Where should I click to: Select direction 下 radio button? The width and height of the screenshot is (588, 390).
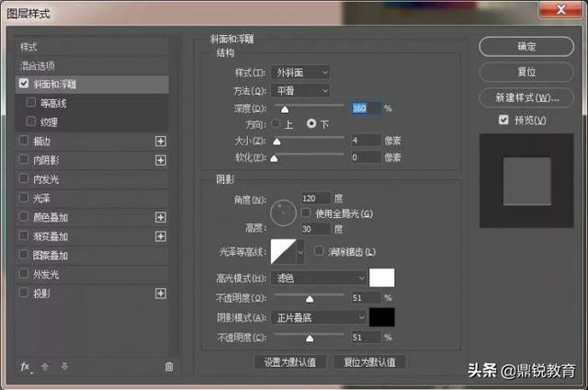click(311, 123)
